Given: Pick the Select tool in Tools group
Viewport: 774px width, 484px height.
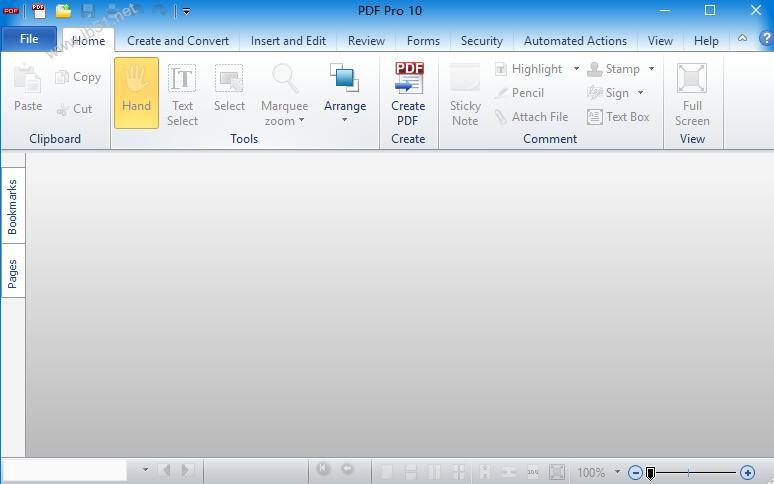Looking at the screenshot, I should click(229, 88).
